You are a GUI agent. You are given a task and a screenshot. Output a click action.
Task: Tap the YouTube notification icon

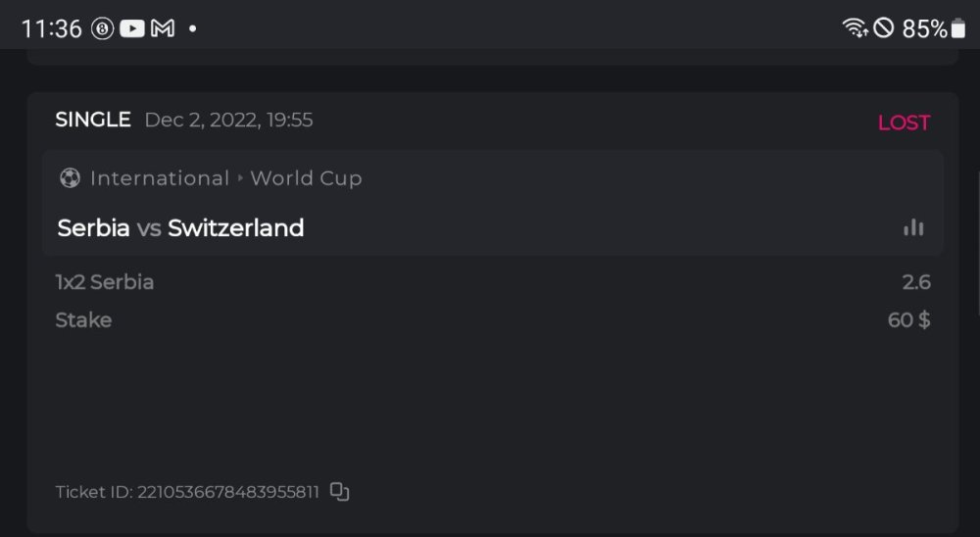point(132,28)
